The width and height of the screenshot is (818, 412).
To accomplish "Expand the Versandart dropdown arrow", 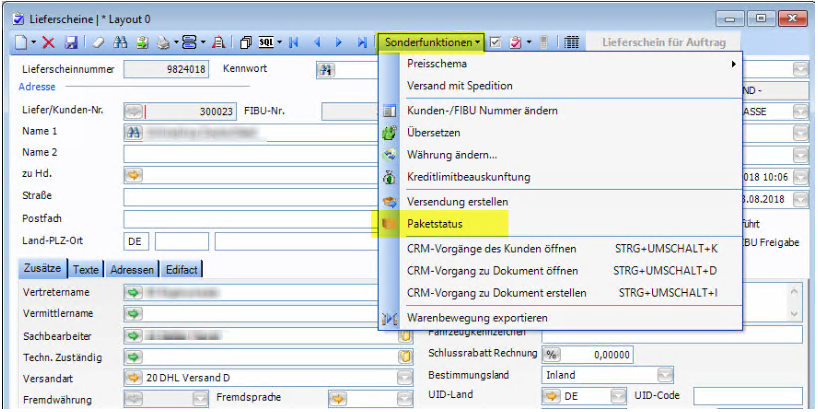I will coord(404,378).
